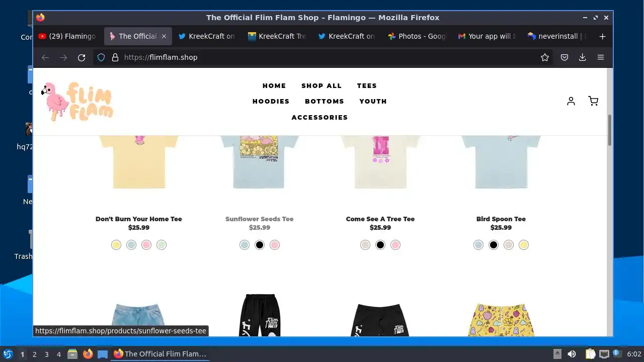
Task: Click the Flim Flam window taskbar button
Action: tap(160, 354)
